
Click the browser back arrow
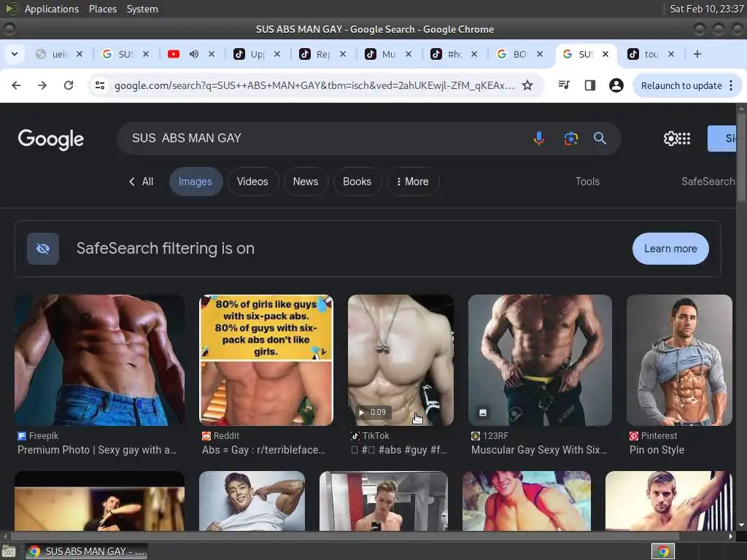pyautogui.click(x=16, y=85)
